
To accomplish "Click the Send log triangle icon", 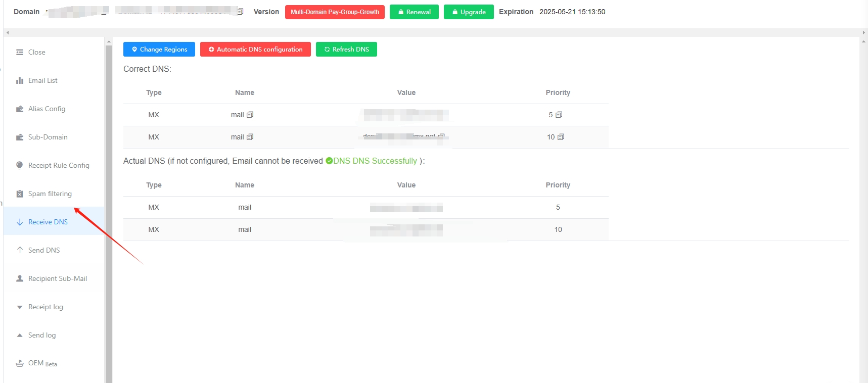I will tap(20, 335).
